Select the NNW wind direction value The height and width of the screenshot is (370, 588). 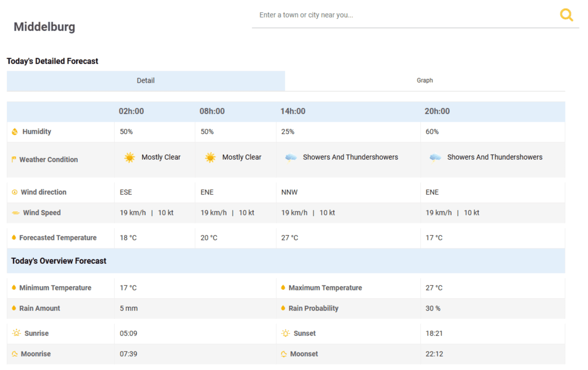289,192
